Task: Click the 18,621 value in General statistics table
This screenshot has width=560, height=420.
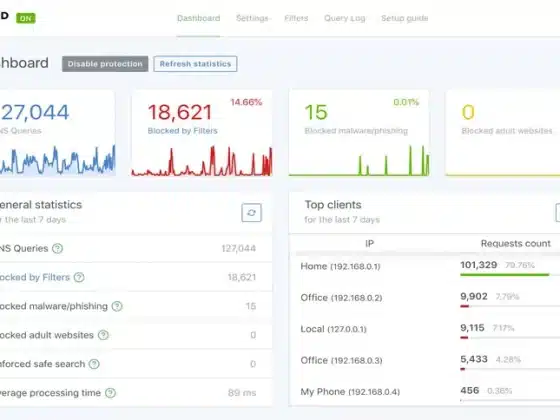Action: pyautogui.click(x=242, y=277)
